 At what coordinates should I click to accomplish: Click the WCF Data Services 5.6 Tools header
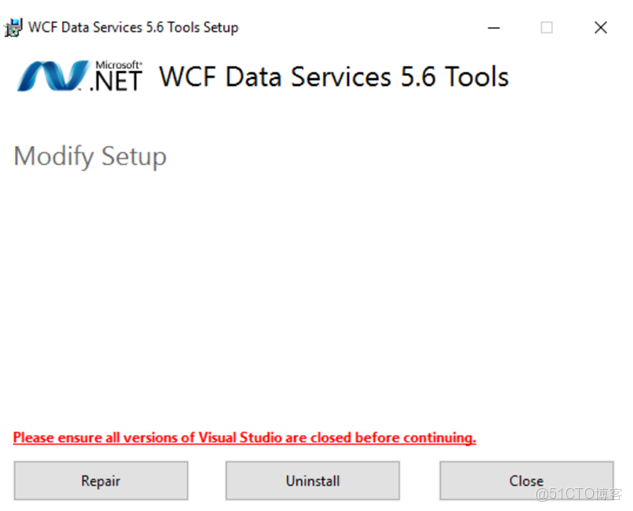click(333, 77)
